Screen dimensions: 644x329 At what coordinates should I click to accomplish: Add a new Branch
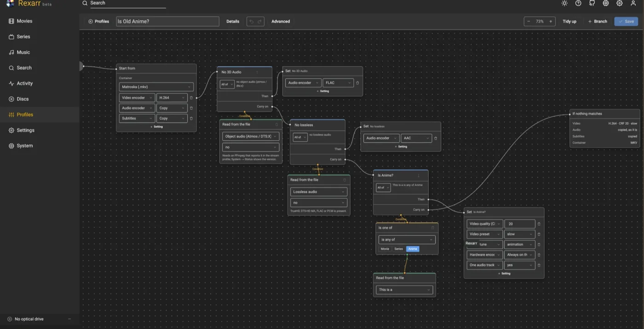[x=598, y=22]
